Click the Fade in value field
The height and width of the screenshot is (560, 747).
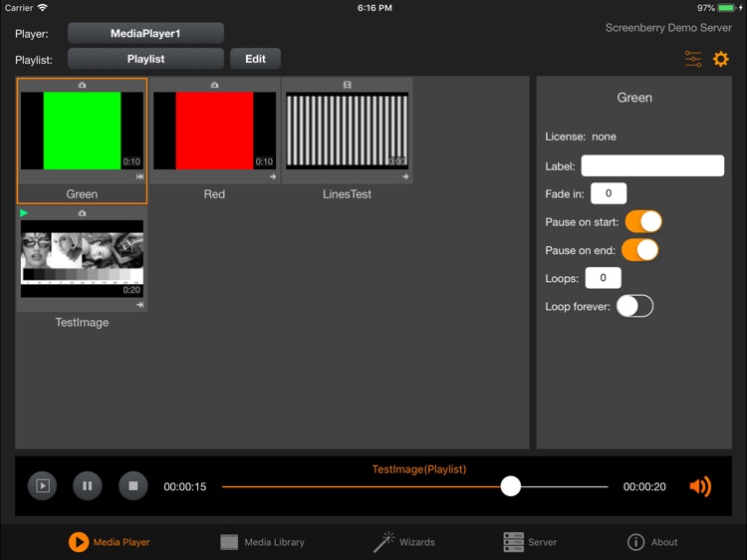[x=609, y=193]
